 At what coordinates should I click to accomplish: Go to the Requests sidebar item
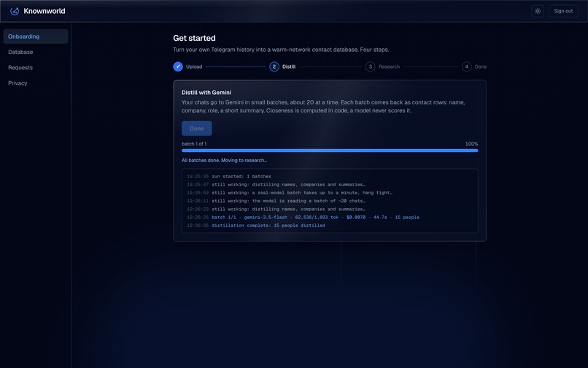point(36,68)
